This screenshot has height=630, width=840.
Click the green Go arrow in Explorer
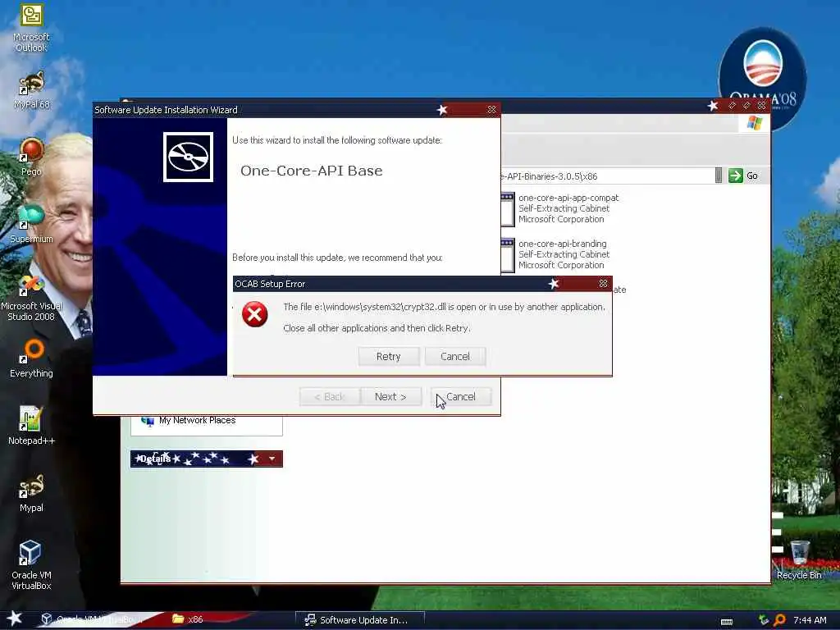coord(736,176)
